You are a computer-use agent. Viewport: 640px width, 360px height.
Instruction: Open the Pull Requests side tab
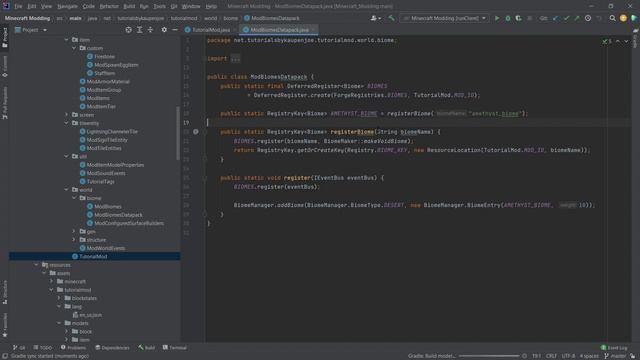pyautogui.click(x=4, y=102)
